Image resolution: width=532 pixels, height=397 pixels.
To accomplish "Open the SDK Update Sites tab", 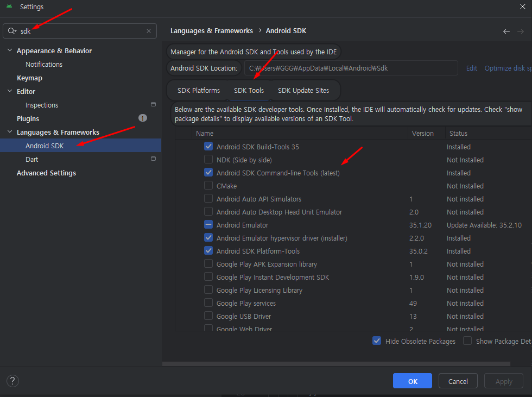I will pos(303,91).
